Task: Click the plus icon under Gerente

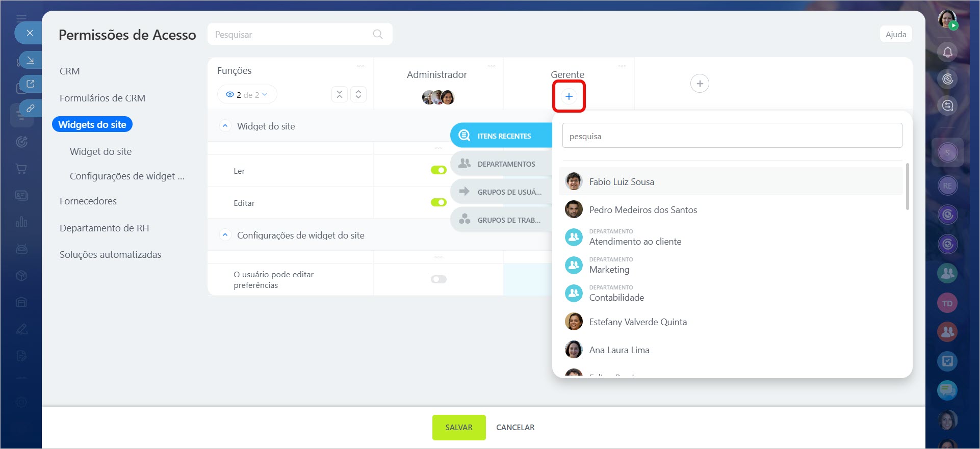Action: coord(569,96)
